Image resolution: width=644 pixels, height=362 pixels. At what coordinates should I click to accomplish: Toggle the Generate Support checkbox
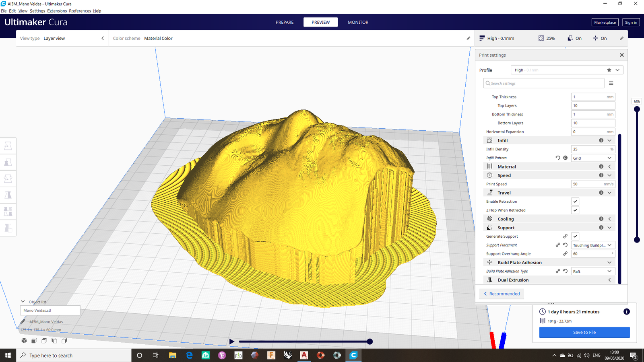(x=575, y=237)
